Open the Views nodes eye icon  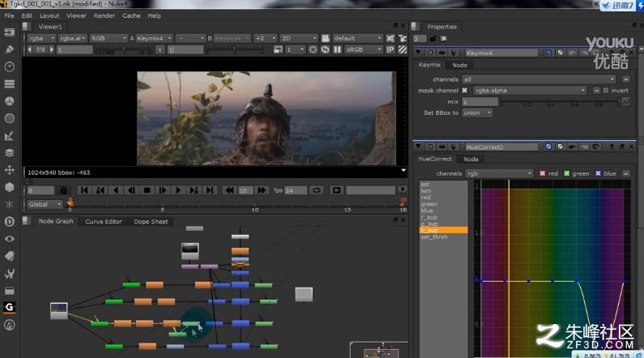[x=9, y=239]
